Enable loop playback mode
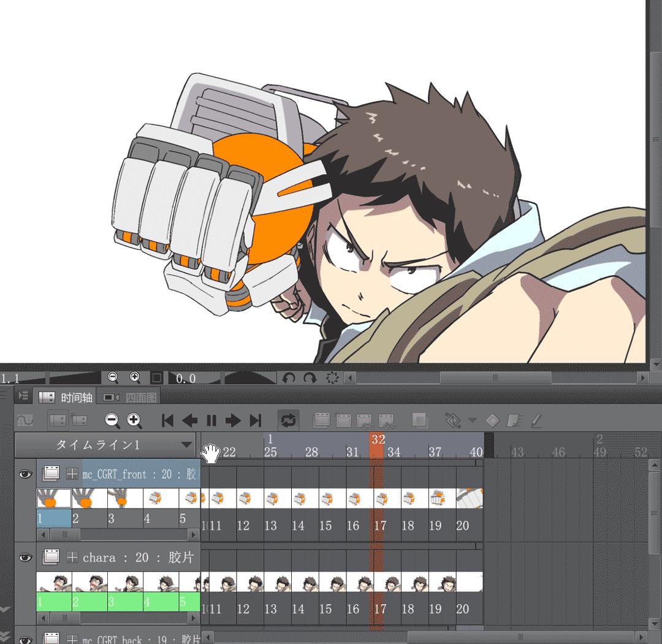 (287, 420)
